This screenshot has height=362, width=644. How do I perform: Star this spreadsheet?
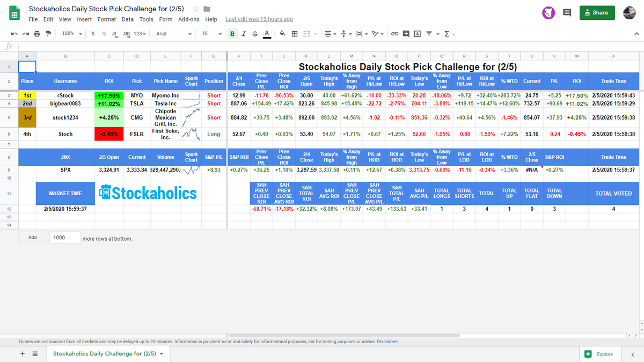pyautogui.click(x=196, y=9)
